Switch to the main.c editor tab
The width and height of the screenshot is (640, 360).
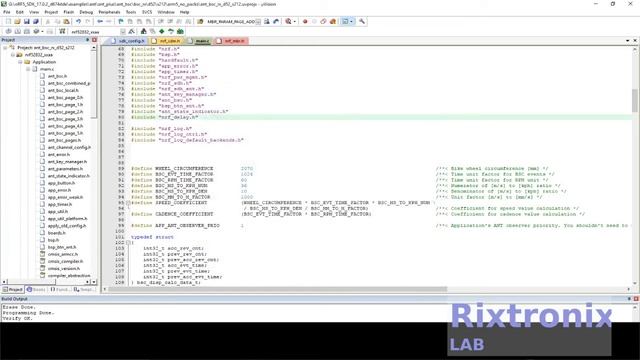coord(199,41)
